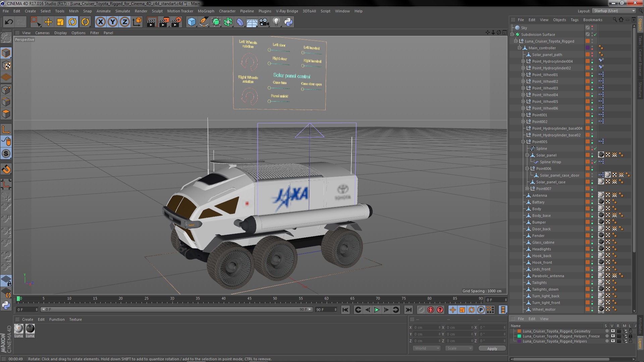
Task: Open the Scale mode dropdown
Action: 459,349
